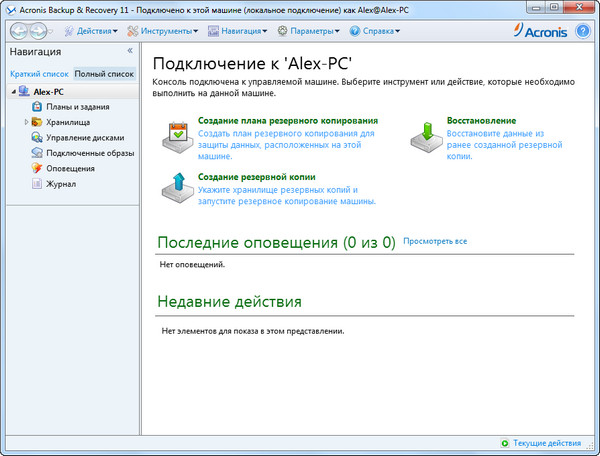Click the create backup plan icon
The width and height of the screenshot is (600, 456).
(176, 133)
